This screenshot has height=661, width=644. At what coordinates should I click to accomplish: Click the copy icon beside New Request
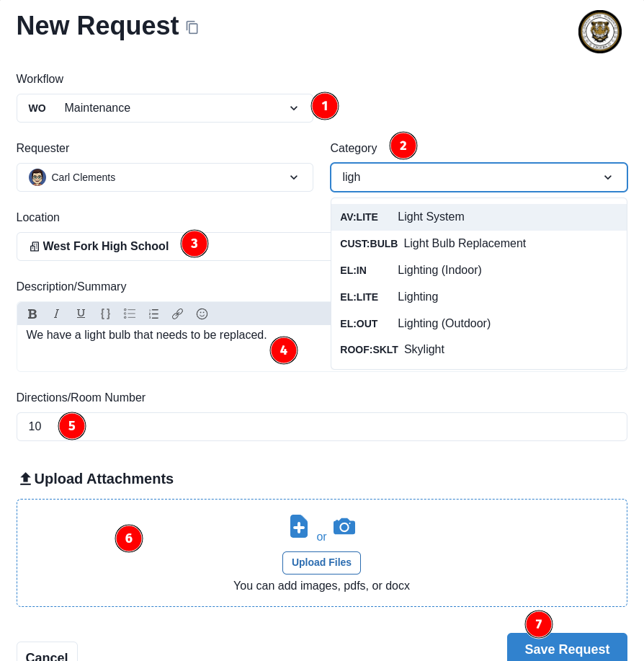[192, 27]
